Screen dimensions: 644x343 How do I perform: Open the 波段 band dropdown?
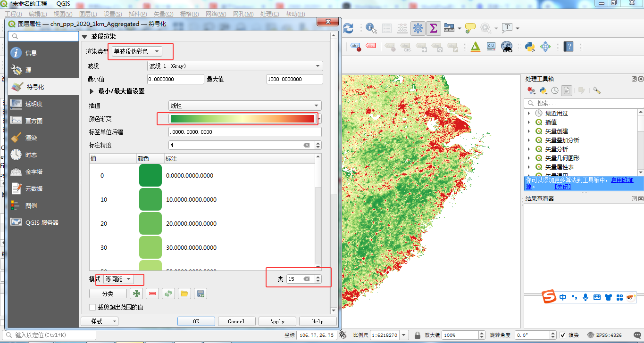[x=234, y=66]
